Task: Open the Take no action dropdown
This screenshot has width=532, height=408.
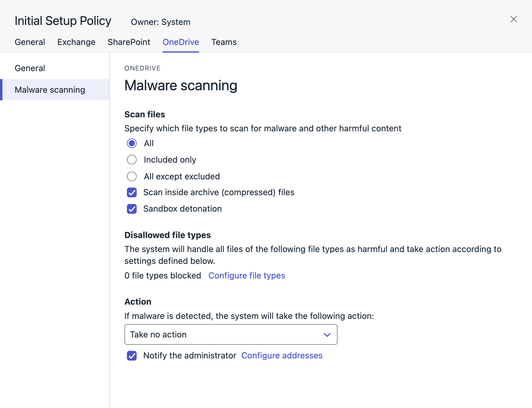Action: 225,334
